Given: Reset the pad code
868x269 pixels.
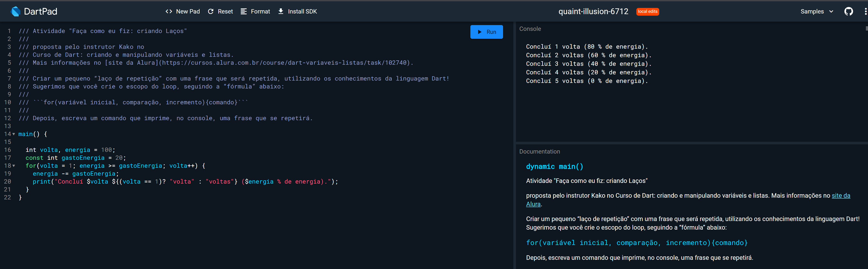Looking at the screenshot, I should tap(220, 12).
